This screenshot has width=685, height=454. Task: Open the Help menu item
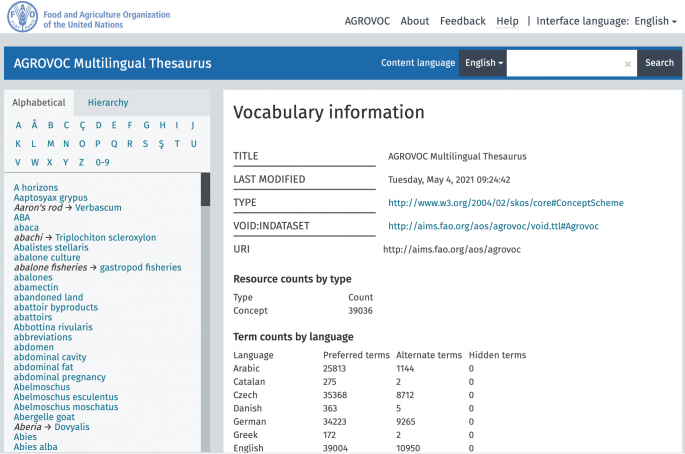click(x=507, y=21)
